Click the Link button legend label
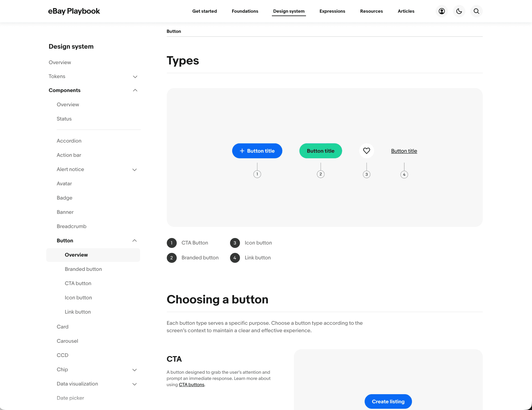This screenshot has width=532, height=410. coord(258,258)
